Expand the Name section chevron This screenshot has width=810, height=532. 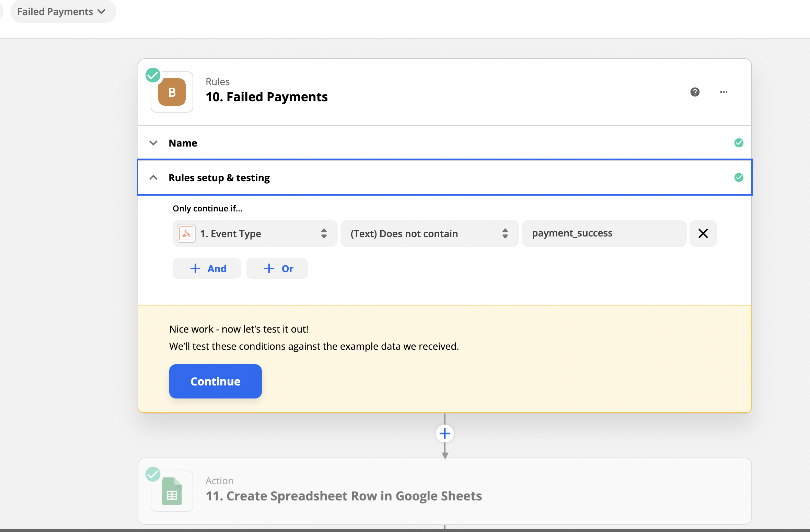tap(153, 143)
